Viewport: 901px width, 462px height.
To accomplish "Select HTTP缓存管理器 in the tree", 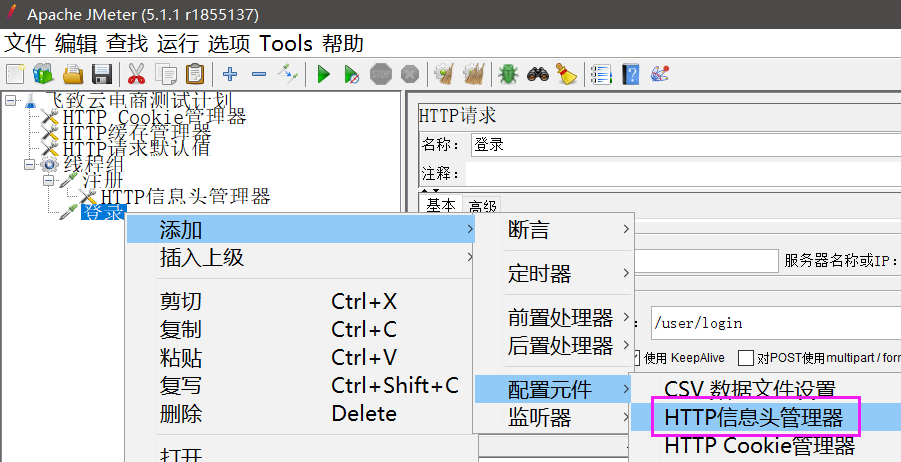I will [137, 133].
